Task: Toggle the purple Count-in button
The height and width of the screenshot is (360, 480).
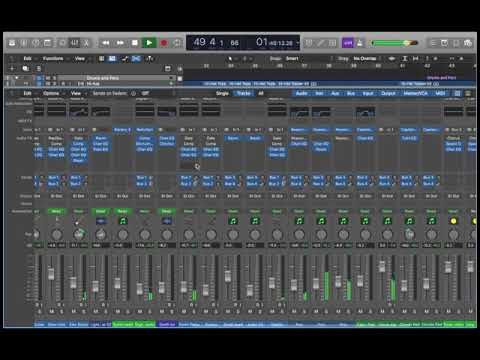Action: point(348,43)
